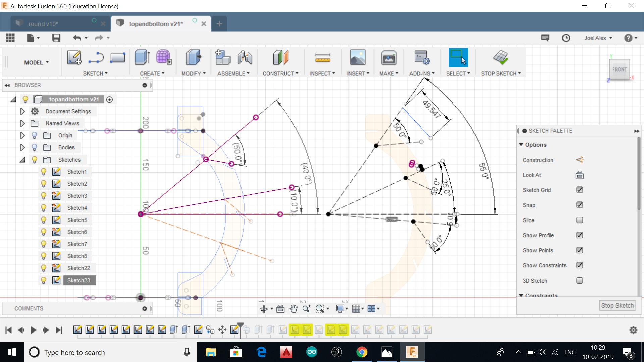Click the Save icon in top toolbar

[56, 38]
